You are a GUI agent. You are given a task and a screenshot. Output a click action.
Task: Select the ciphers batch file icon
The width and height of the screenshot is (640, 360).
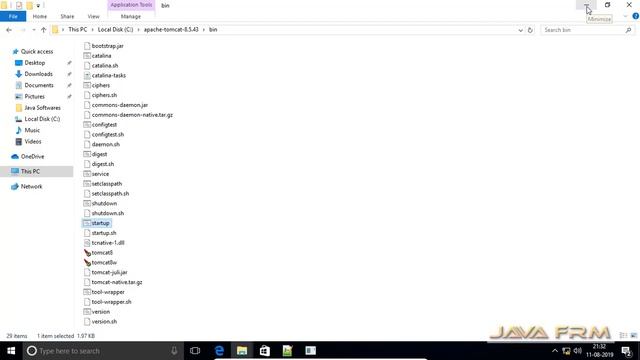87,85
